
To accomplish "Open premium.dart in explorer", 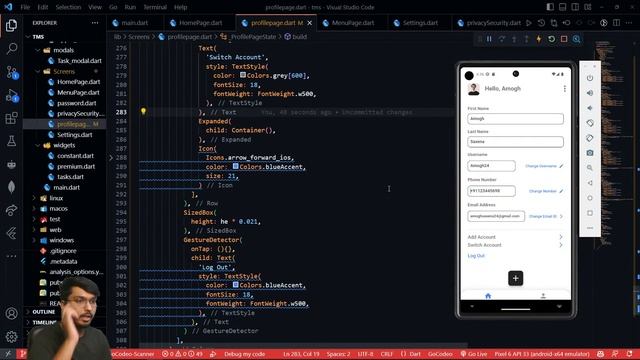I will click(76, 167).
